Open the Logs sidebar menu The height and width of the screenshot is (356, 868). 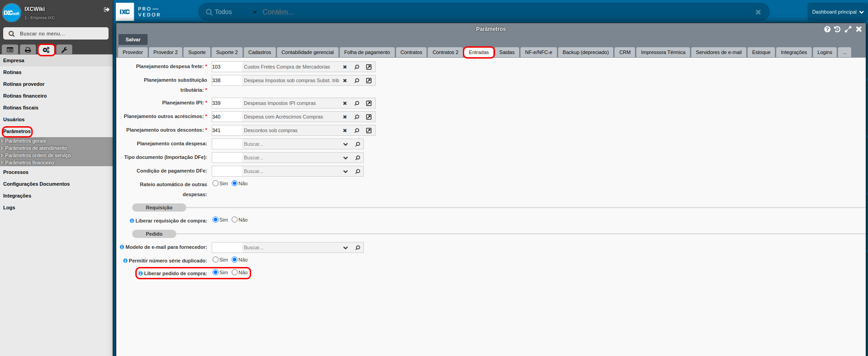click(9, 208)
